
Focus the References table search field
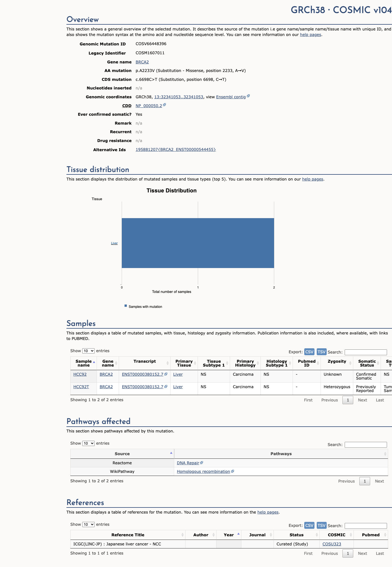(x=366, y=526)
